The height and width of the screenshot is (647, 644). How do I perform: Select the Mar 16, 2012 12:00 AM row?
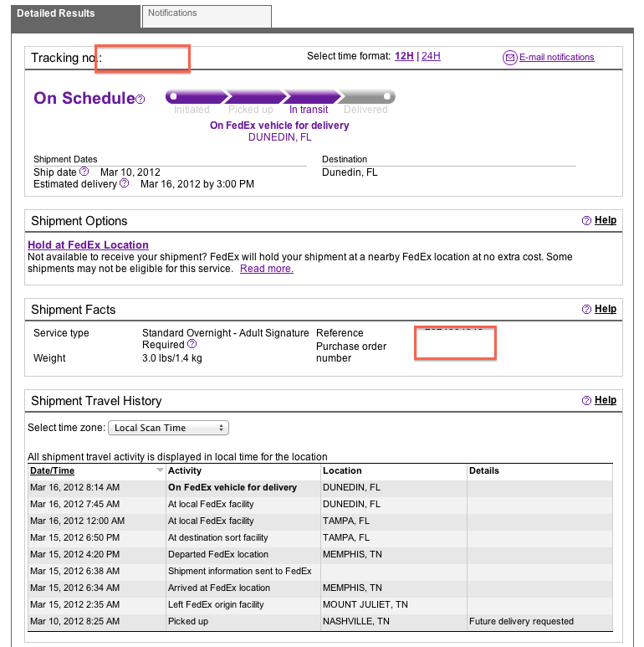coord(320,521)
